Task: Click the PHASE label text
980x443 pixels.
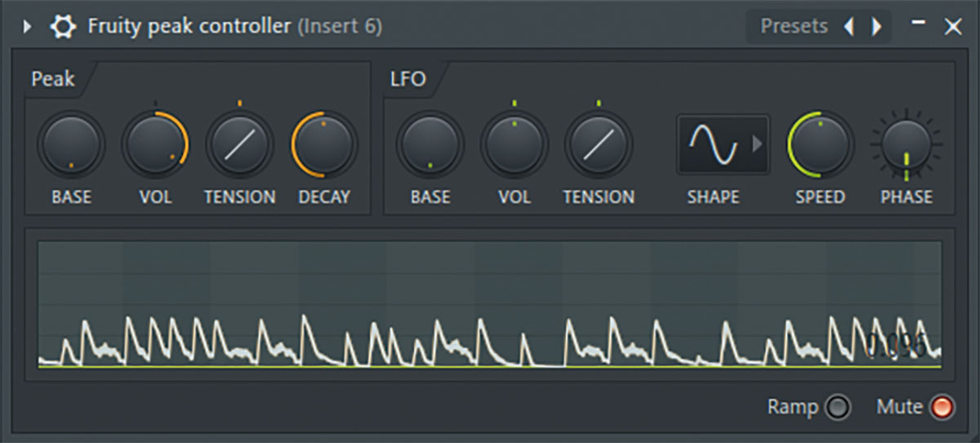Action: (x=906, y=197)
